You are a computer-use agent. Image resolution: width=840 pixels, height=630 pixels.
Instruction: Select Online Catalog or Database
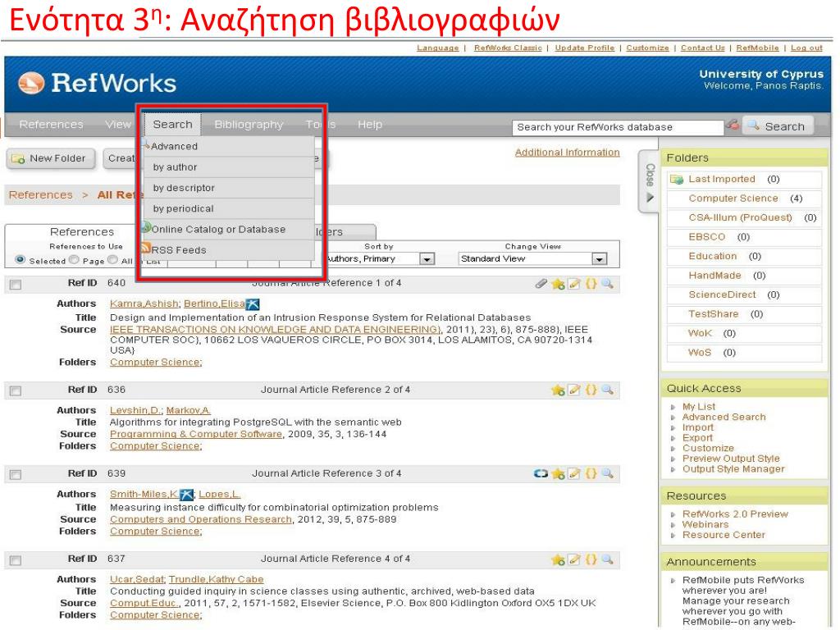229,230
